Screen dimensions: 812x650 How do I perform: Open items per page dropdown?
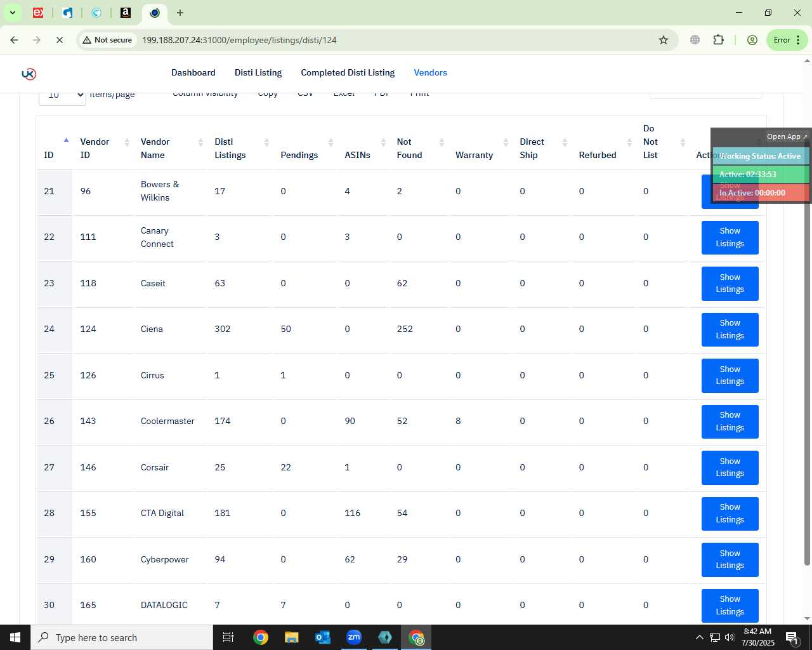(62, 96)
